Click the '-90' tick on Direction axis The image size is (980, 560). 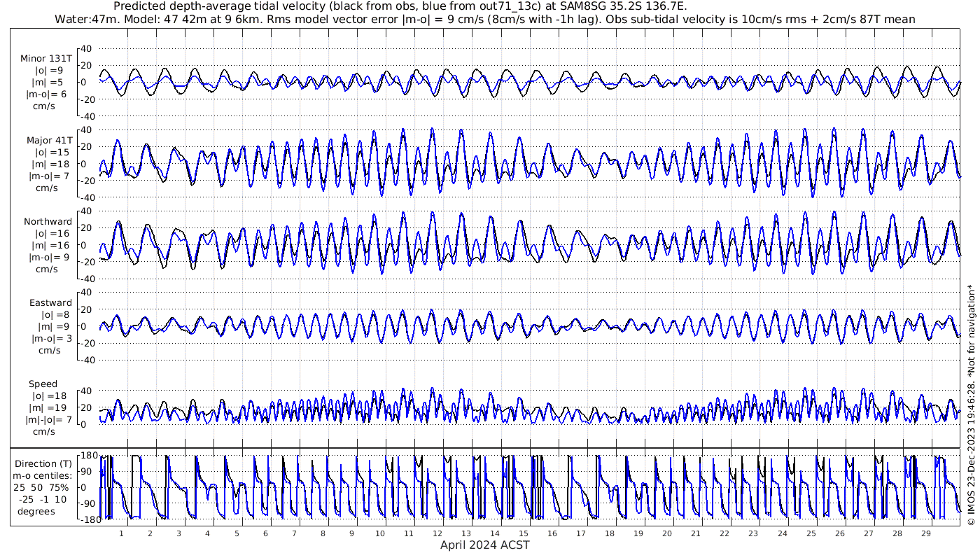(x=87, y=503)
